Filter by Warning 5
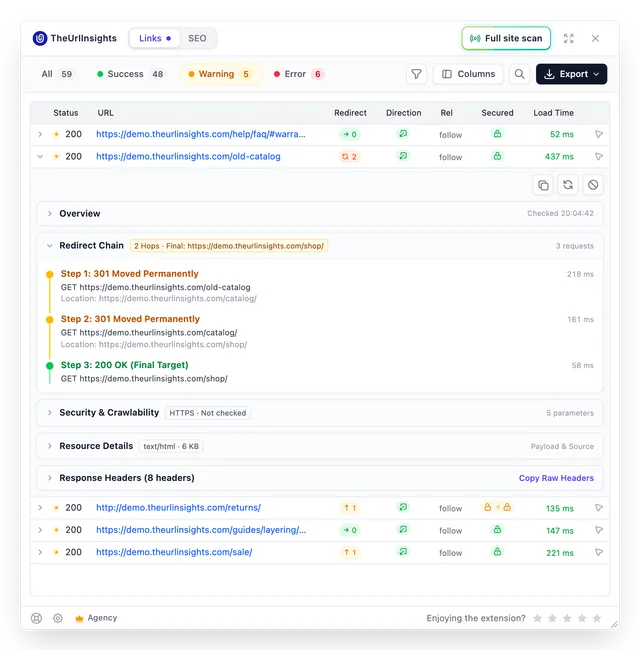The height and width of the screenshot is (650, 640). (220, 74)
